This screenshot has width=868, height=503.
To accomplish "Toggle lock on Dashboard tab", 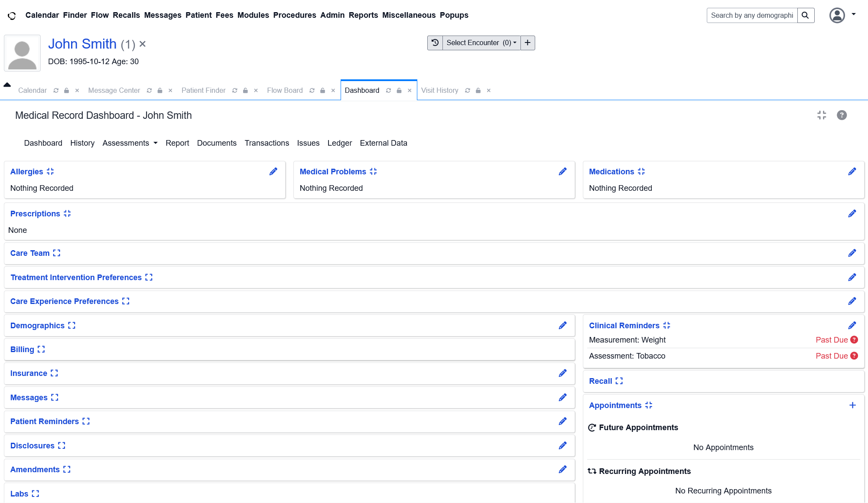I will (x=399, y=91).
